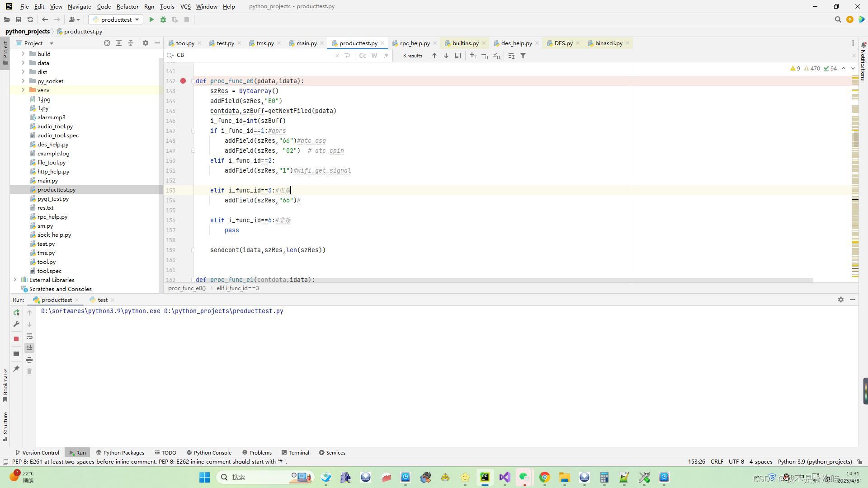This screenshot has width=868, height=488.
Task: Open the Terminal tool window
Action: click(295, 452)
